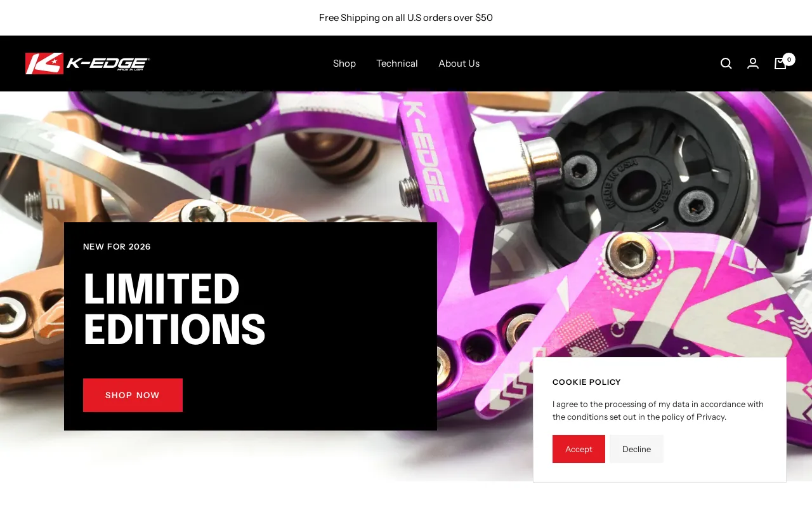Click the cookie data processing agreement text

(x=658, y=410)
